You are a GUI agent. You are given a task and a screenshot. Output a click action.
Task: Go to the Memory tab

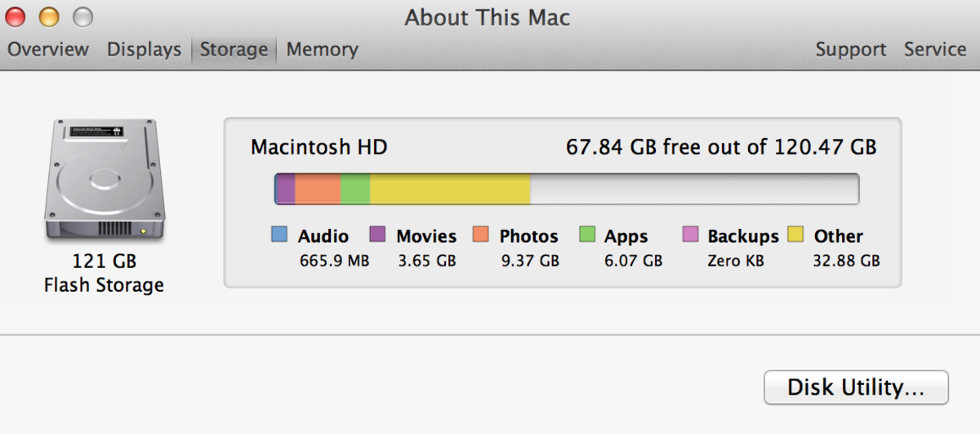[322, 49]
